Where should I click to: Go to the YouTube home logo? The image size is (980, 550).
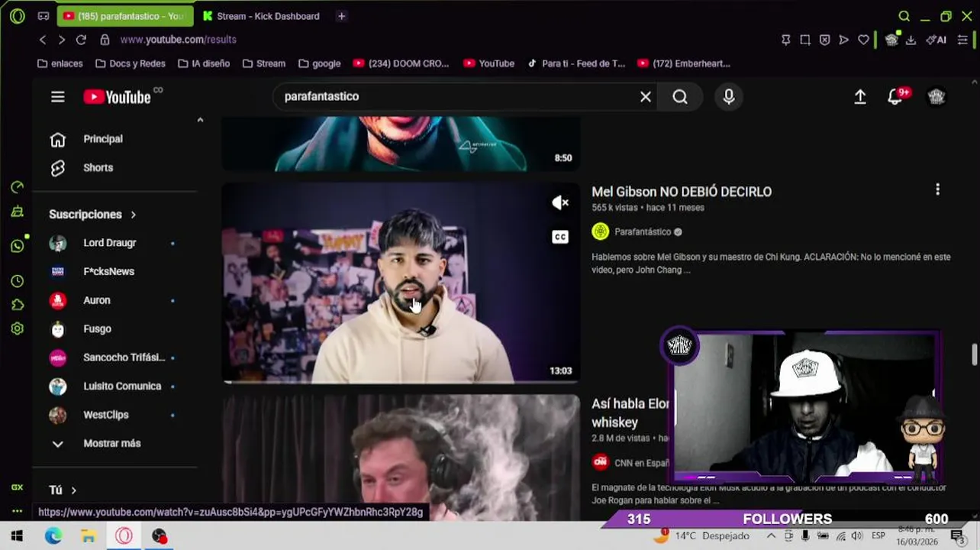(x=117, y=97)
